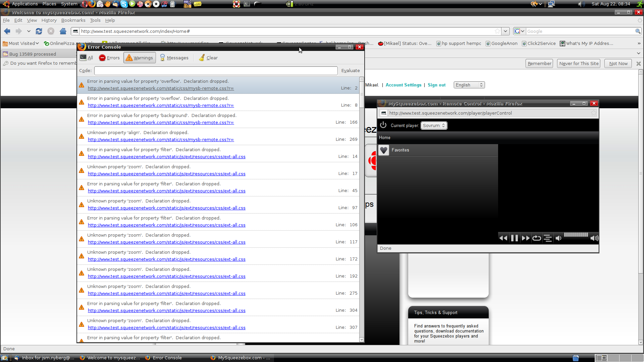The image size is (644, 362).
Task: Open the URL bar history dropdown arrow
Action: click(505, 31)
